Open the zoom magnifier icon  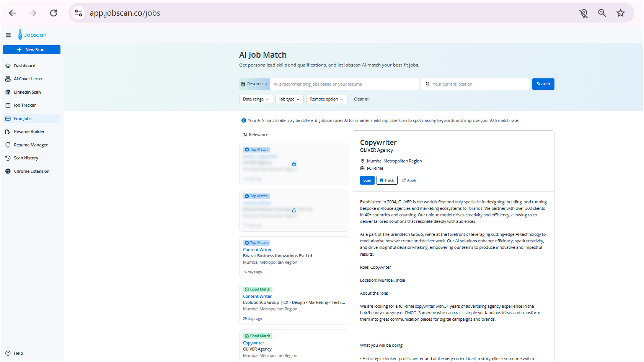(x=602, y=13)
